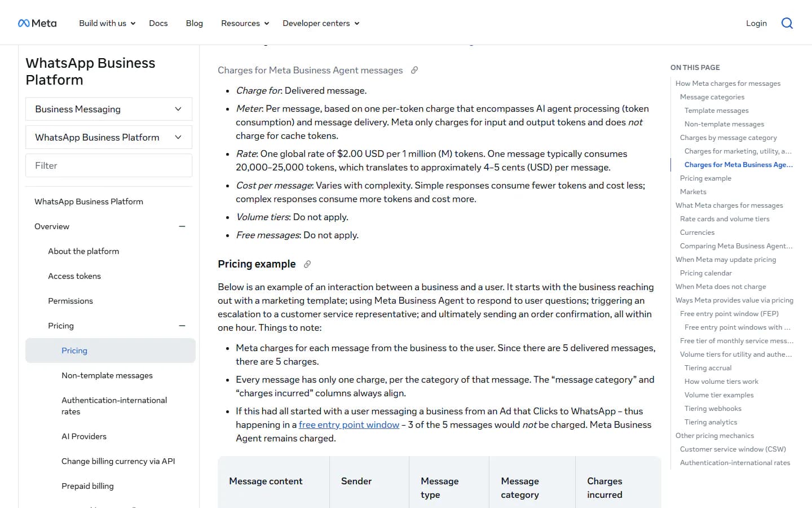Expand the Developer centers menu

click(321, 23)
